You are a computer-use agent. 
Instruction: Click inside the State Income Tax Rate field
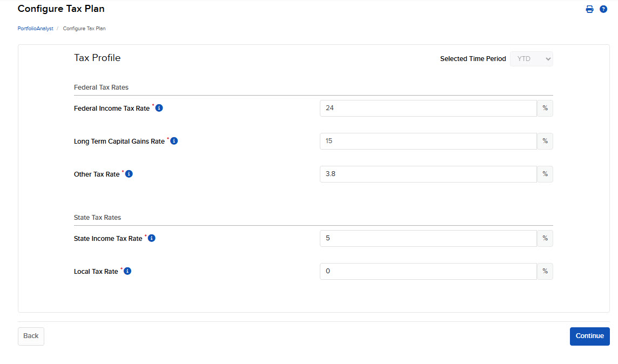click(x=427, y=238)
